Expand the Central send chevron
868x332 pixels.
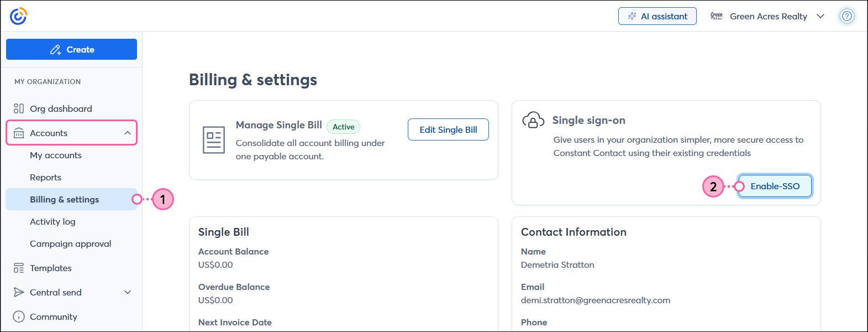(x=128, y=292)
